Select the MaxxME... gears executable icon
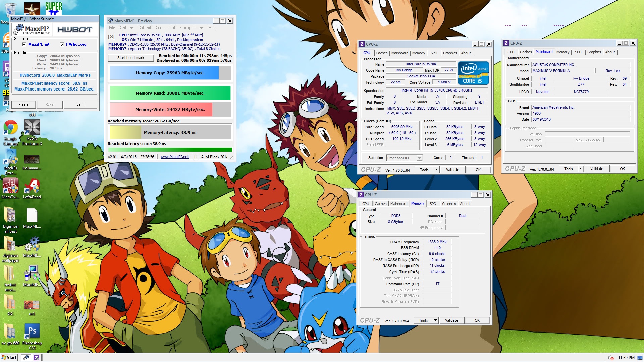 tap(32, 247)
